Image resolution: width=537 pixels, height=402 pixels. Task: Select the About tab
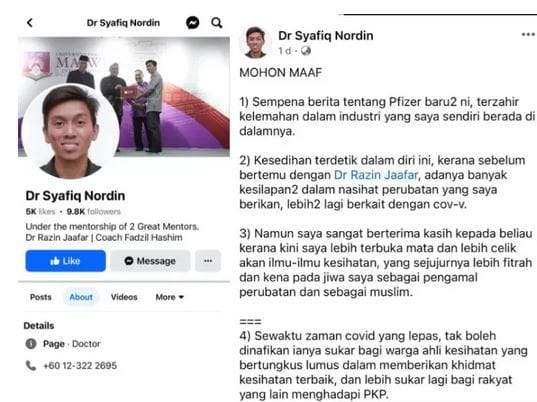[x=81, y=297]
